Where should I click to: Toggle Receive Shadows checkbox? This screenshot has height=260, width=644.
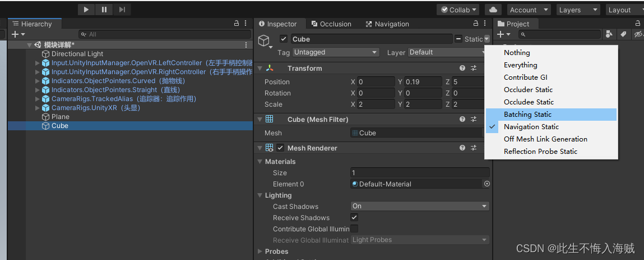[x=354, y=217]
